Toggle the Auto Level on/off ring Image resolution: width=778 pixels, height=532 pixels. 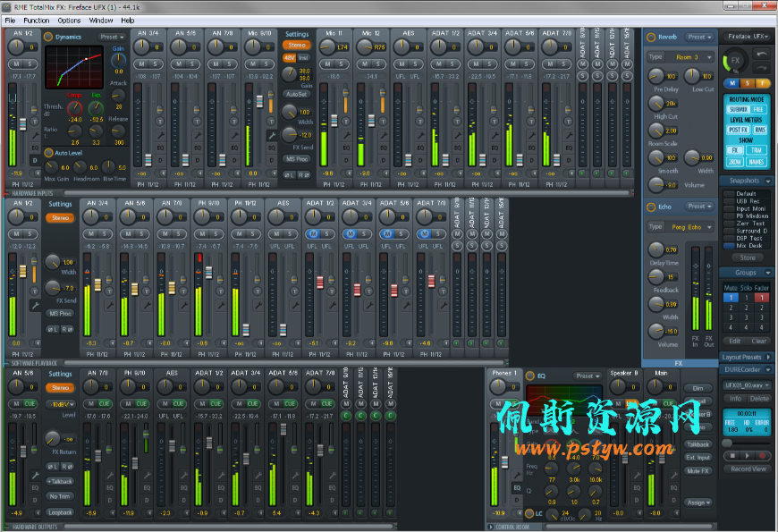[x=48, y=153]
